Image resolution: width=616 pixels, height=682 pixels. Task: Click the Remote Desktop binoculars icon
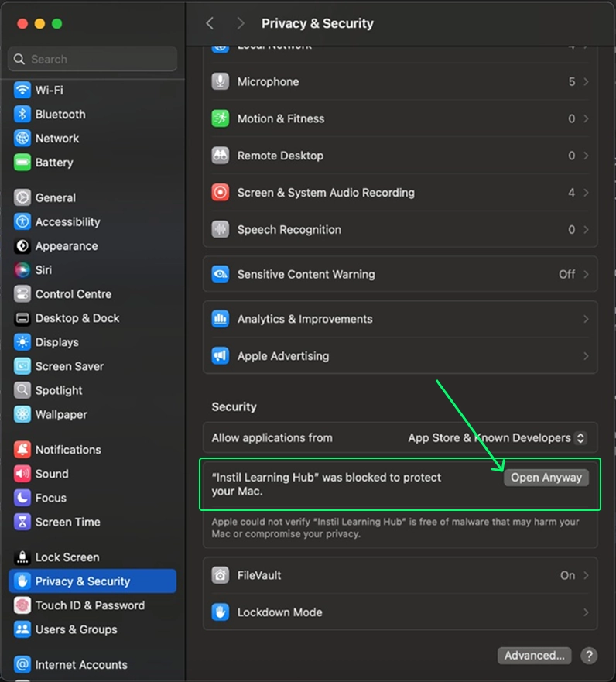click(221, 156)
